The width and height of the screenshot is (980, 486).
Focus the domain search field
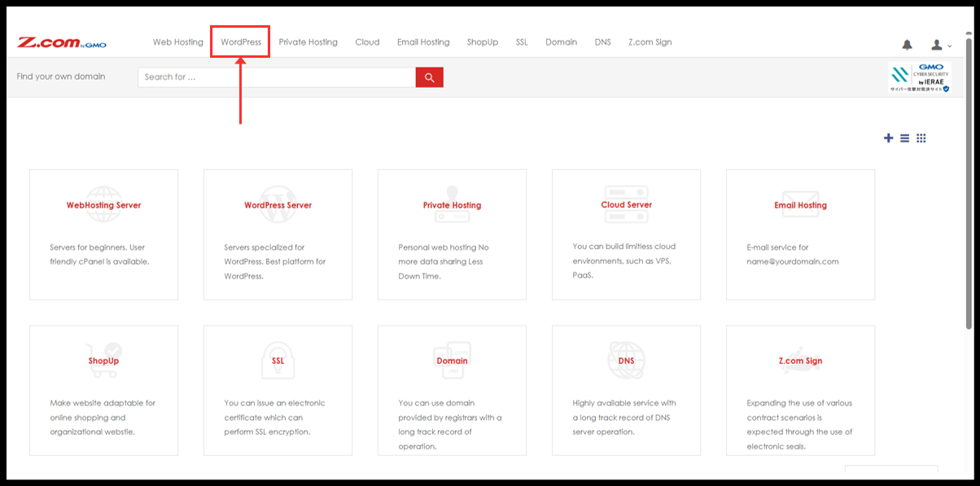pyautogui.click(x=277, y=77)
